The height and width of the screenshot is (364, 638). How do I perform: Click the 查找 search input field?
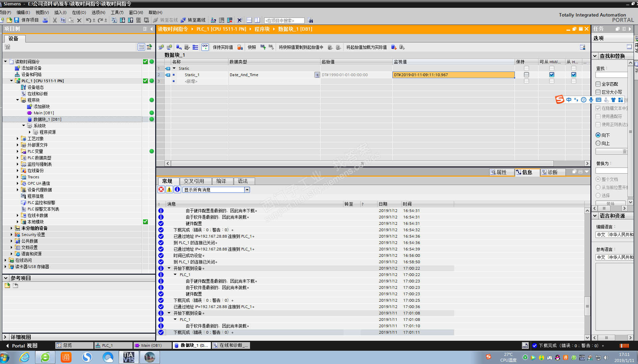click(611, 75)
